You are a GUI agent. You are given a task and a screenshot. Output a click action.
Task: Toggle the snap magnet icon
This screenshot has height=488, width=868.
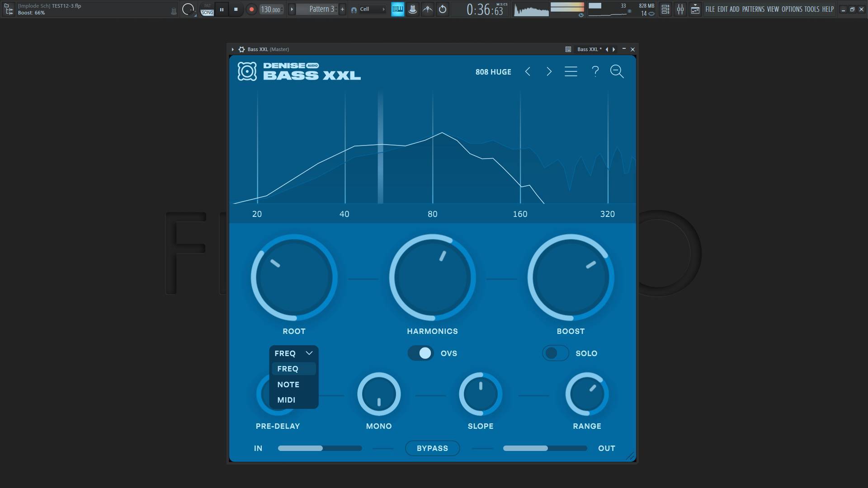coord(354,9)
